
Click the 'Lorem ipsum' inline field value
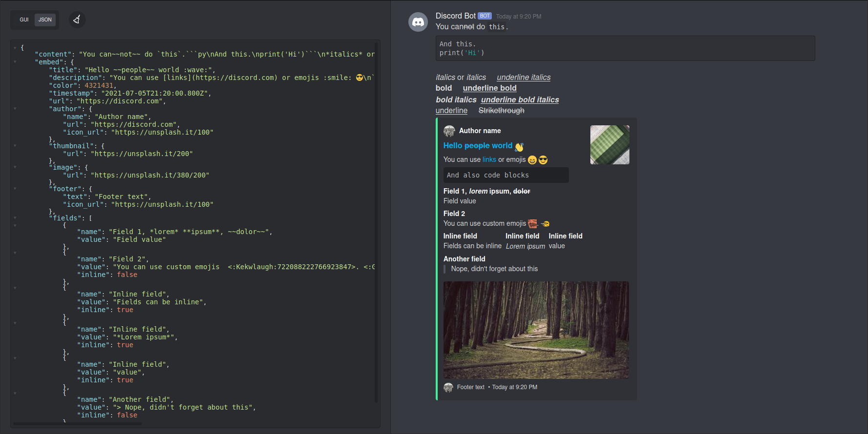point(525,246)
